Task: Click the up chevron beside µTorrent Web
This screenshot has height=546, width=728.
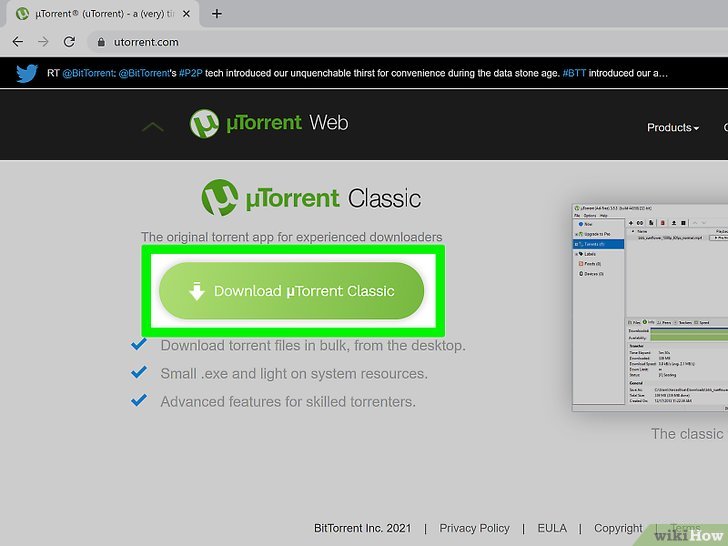Action: [153, 126]
